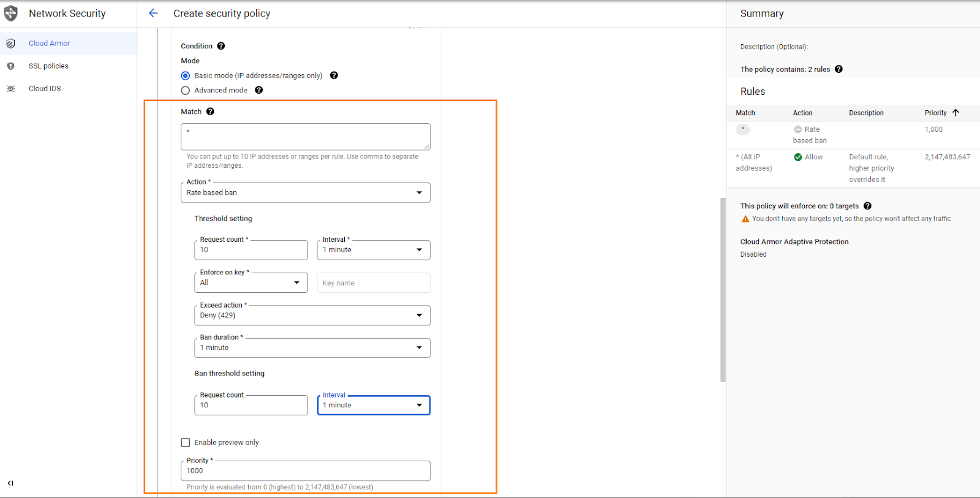Open SSL policies in the sidebar

point(69,66)
